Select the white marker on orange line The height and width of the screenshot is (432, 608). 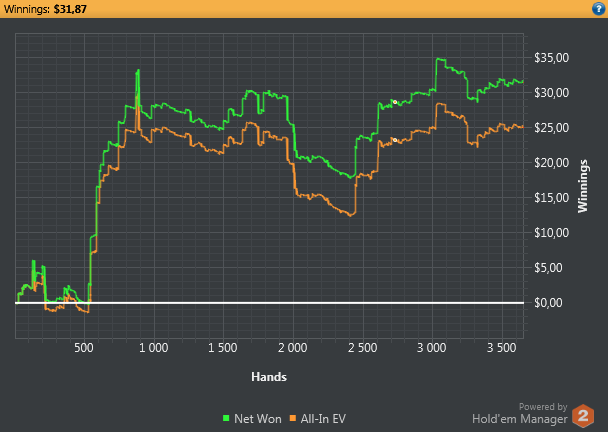tap(395, 140)
